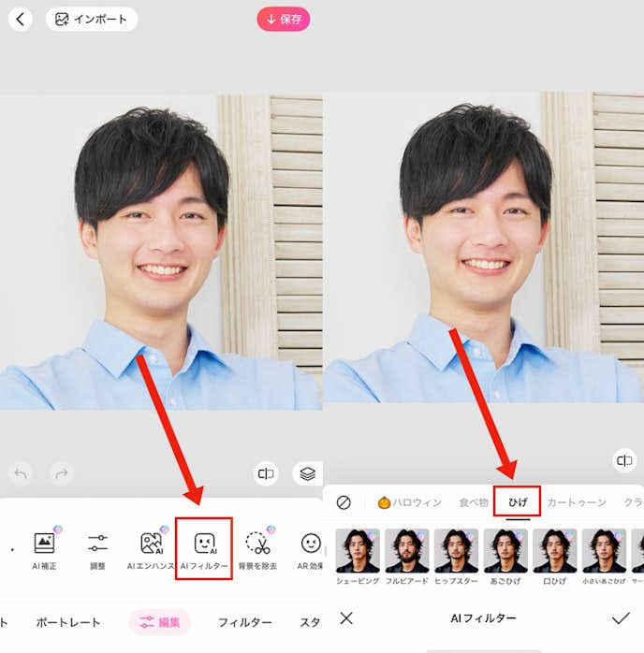The width and height of the screenshot is (644, 653).
Task: Open the 調整 adjustment sliders tool
Action: (97, 549)
